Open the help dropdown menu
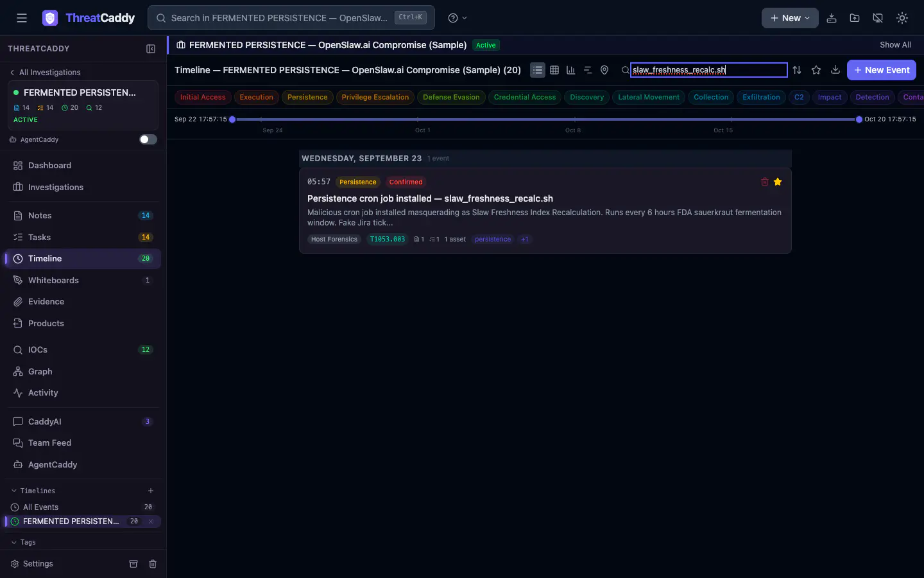The image size is (924, 578). point(458,18)
